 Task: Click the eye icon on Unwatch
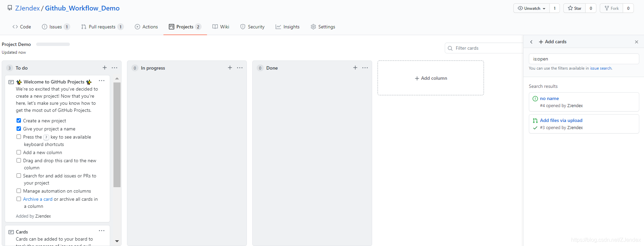[x=520, y=8]
